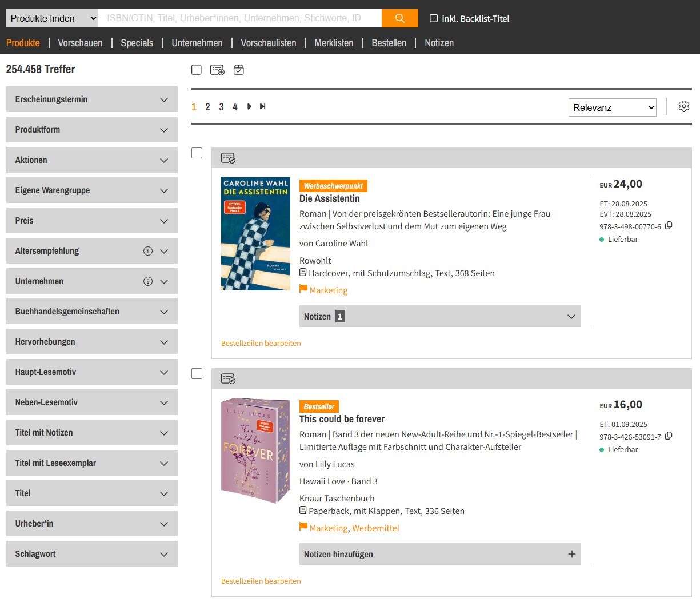This screenshot has height=602, width=700.
Task: Click the calendar-check icon in toolbar
Action: 239,70
